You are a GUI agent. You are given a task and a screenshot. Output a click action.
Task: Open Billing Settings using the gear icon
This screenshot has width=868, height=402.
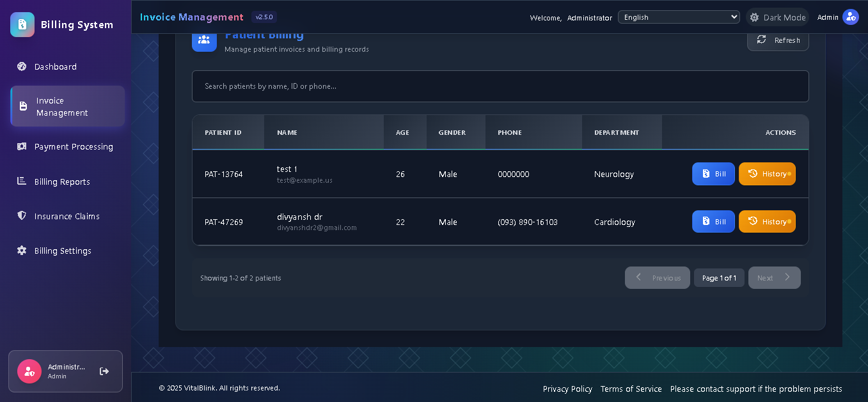tap(22, 251)
